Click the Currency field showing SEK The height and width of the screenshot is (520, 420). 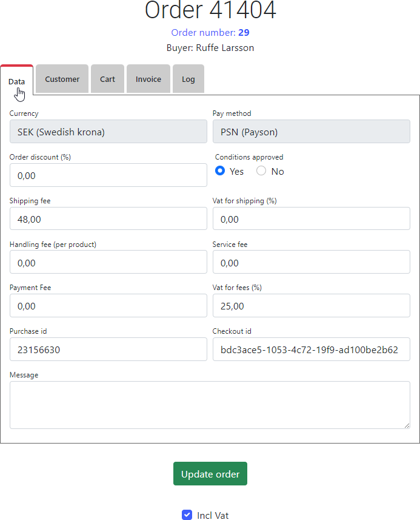[108, 132]
